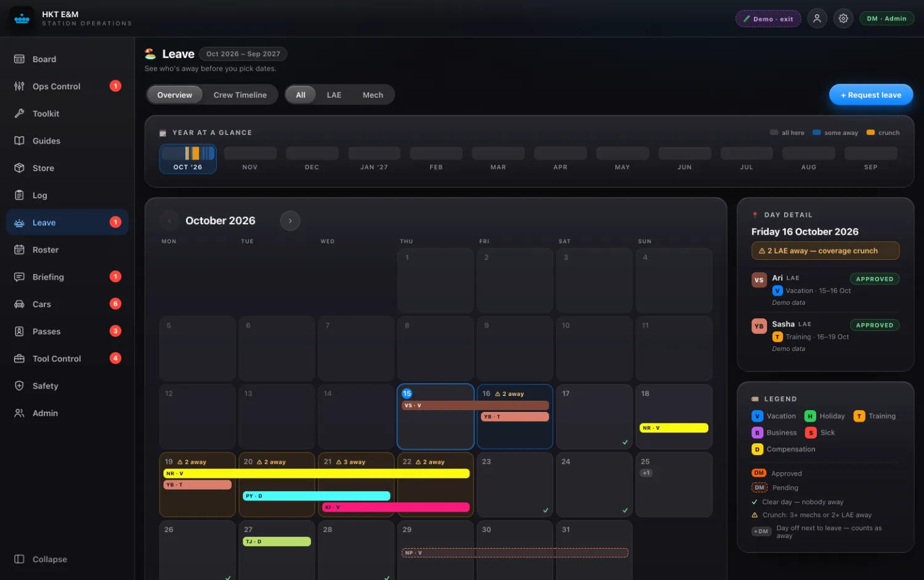Open the Cars icon
The height and width of the screenshot is (580, 924).
[19, 304]
